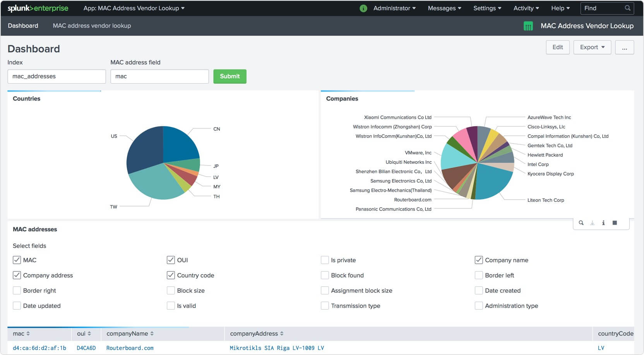Click the splunk>enterprise logo

point(37,8)
